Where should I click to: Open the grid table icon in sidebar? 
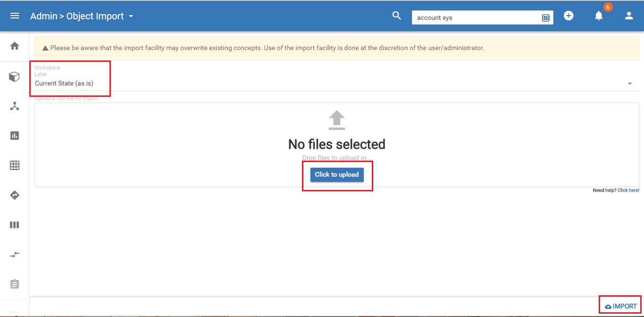point(15,165)
